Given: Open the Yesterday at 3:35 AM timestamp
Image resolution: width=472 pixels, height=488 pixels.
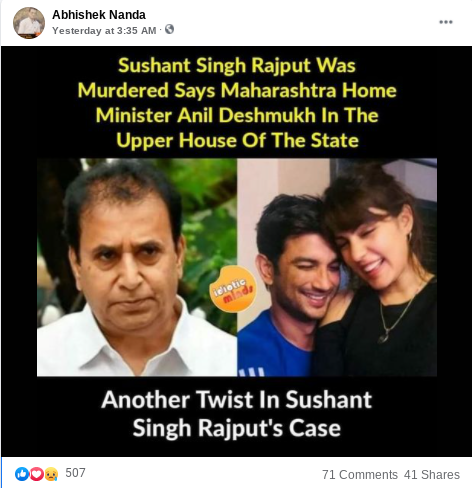Looking at the screenshot, I should point(104,31).
